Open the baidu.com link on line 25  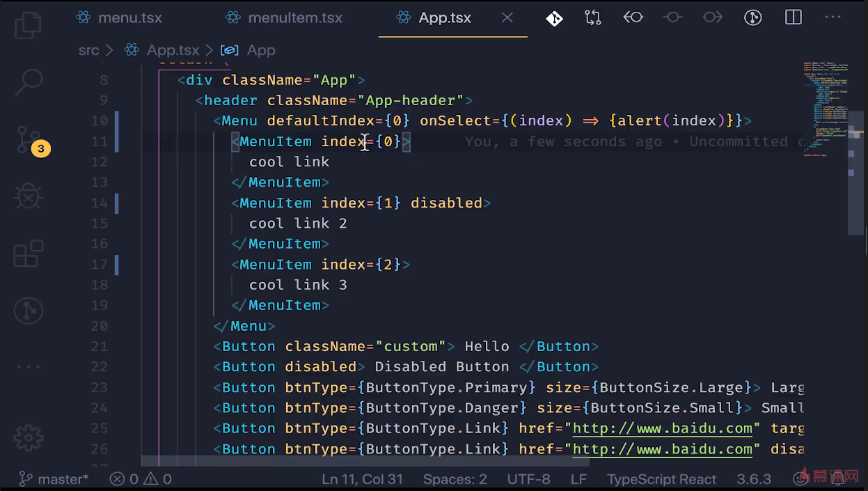coord(662,428)
